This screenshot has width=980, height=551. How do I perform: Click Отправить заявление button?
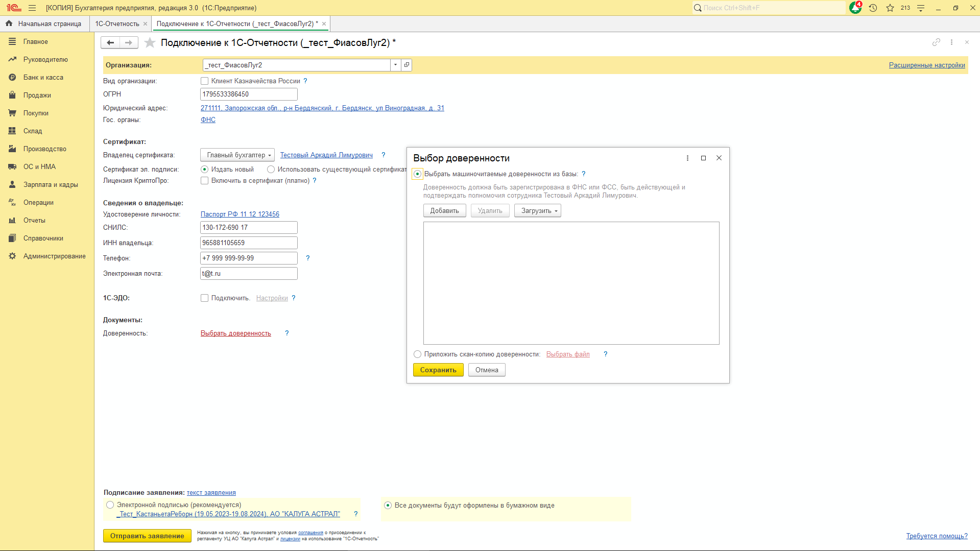(x=147, y=536)
